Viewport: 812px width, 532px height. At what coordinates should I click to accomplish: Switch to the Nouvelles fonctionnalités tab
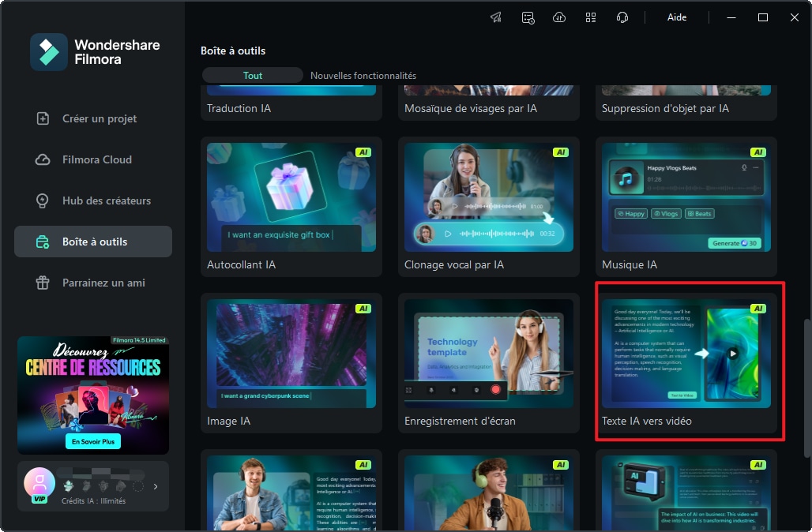363,76
